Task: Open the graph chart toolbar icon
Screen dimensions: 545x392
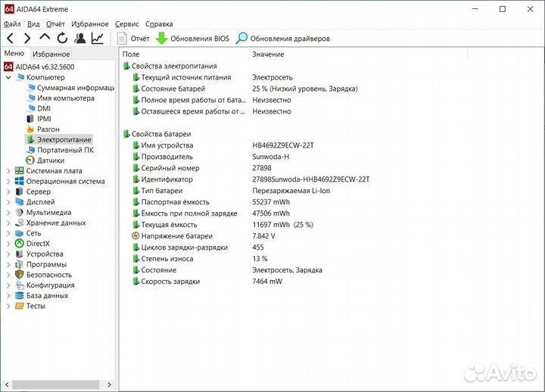Action: pos(98,39)
